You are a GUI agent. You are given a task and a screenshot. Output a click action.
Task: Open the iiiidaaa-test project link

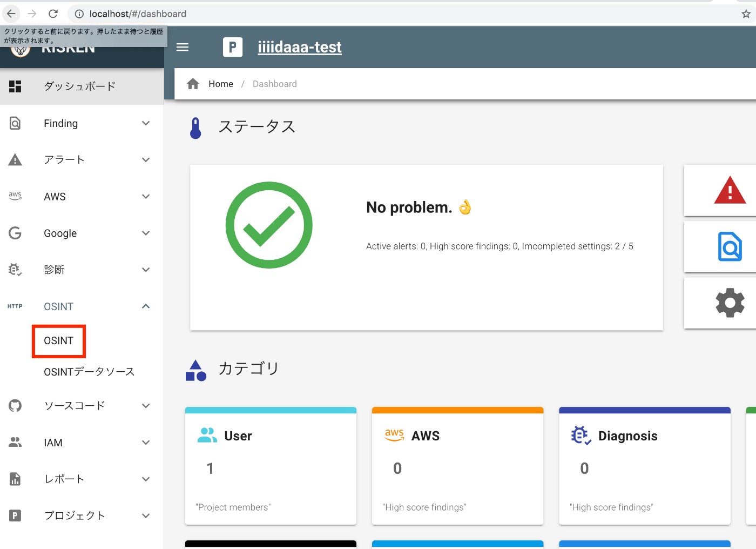pos(300,47)
